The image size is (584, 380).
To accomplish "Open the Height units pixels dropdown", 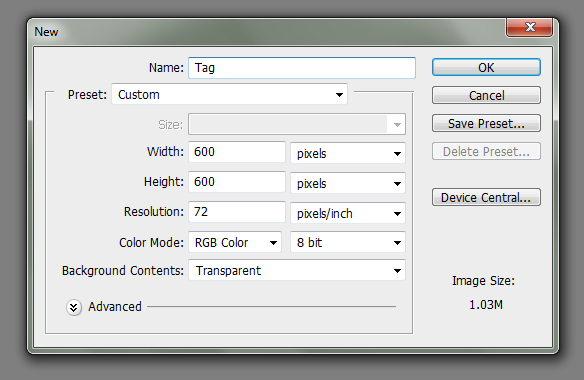I will tap(348, 183).
